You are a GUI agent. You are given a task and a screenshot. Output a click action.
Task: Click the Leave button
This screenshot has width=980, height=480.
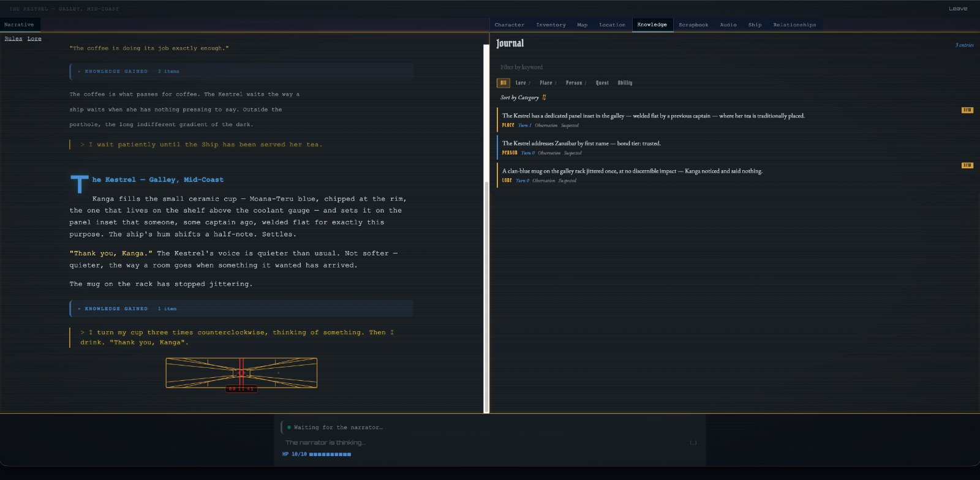click(x=959, y=9)
